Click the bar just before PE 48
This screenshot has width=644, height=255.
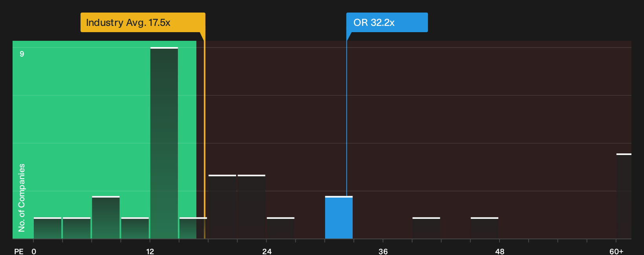(485, 228)
